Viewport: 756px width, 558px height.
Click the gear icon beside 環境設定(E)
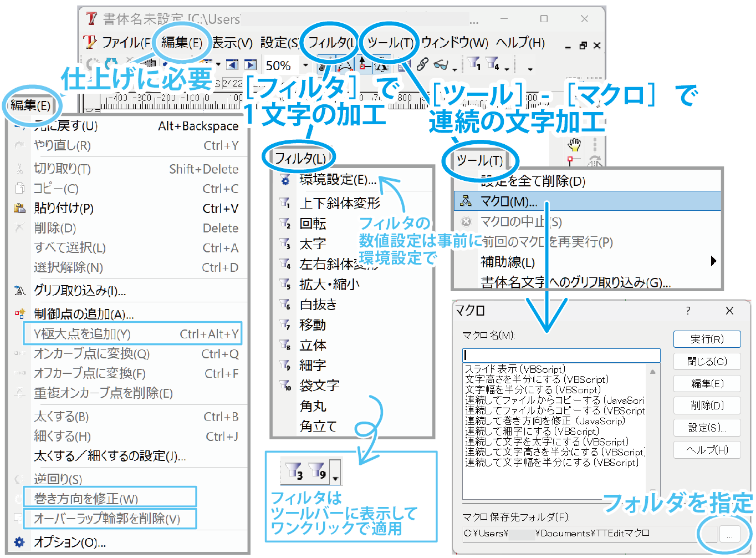coord(285,180)
